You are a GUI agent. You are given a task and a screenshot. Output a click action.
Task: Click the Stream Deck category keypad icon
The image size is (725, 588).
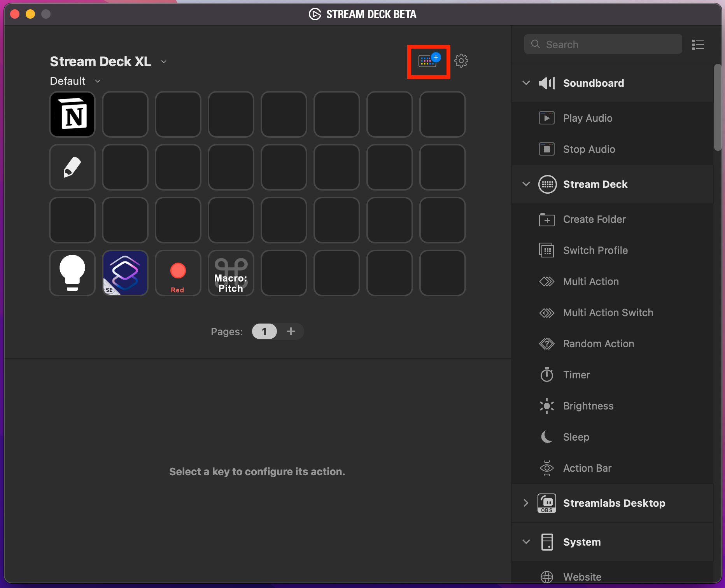(x=547, y=184)
